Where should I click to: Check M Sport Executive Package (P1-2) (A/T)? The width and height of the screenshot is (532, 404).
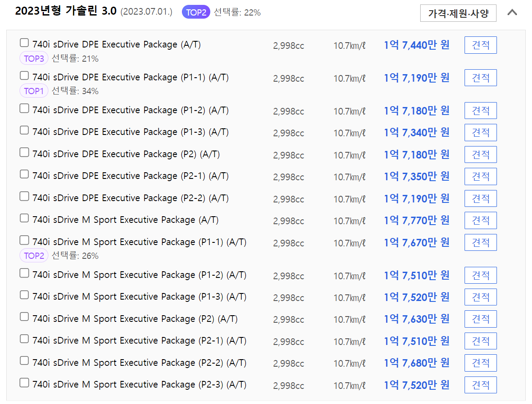pos(24,273)
